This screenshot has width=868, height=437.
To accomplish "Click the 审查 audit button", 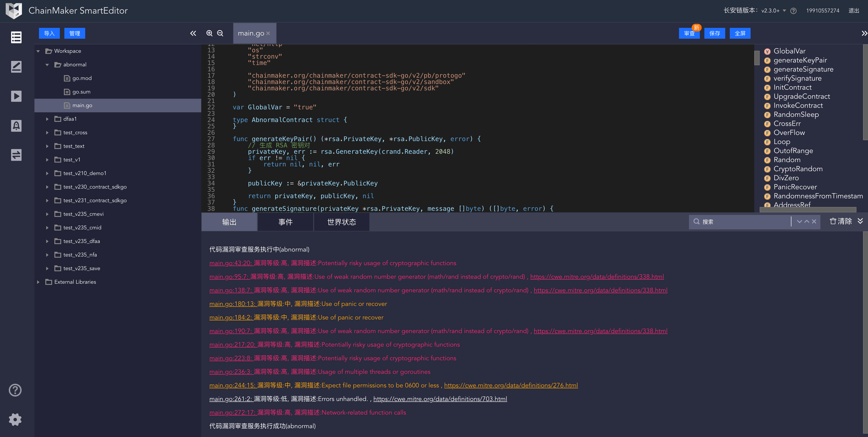I will 689,33.
